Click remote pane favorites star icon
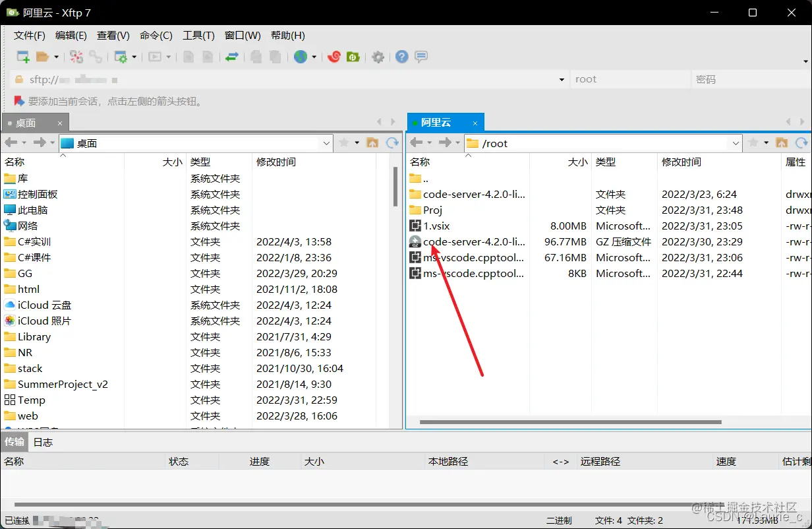The height and width of the screenshot is (529, 812). click(753, 142)
